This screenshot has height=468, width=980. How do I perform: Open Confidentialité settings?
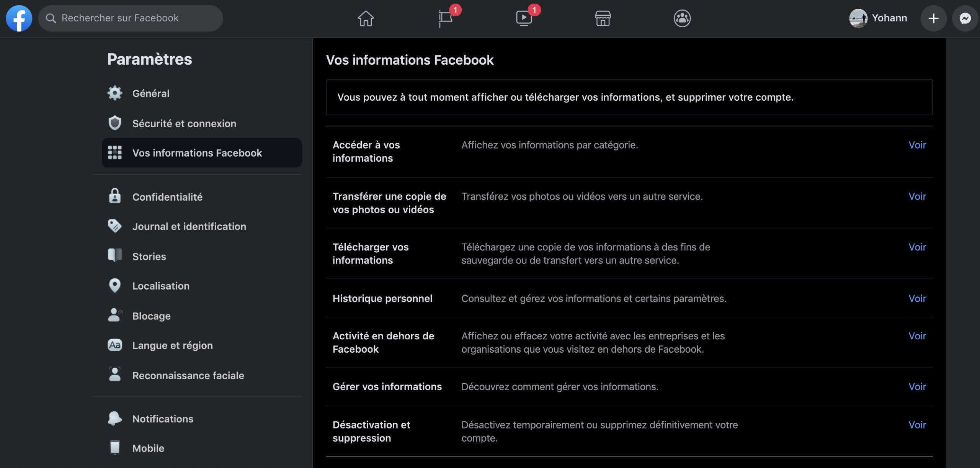(167, 197)
